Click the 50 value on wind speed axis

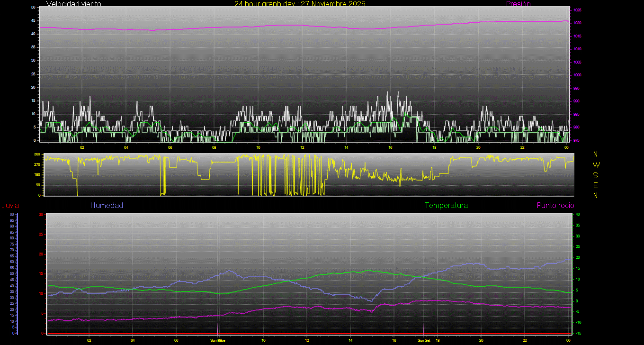(33, 8)
